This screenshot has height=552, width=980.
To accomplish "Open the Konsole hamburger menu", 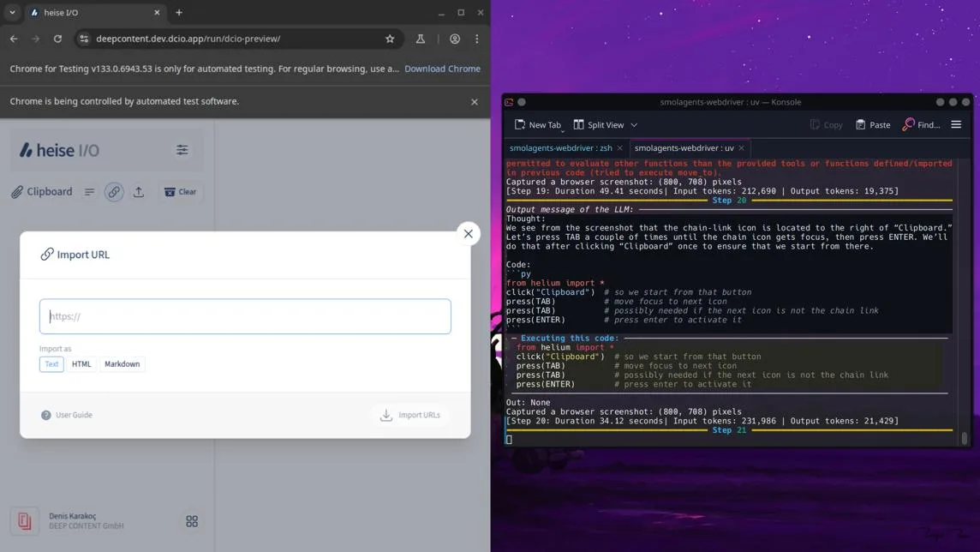I will tap(956, 124).
